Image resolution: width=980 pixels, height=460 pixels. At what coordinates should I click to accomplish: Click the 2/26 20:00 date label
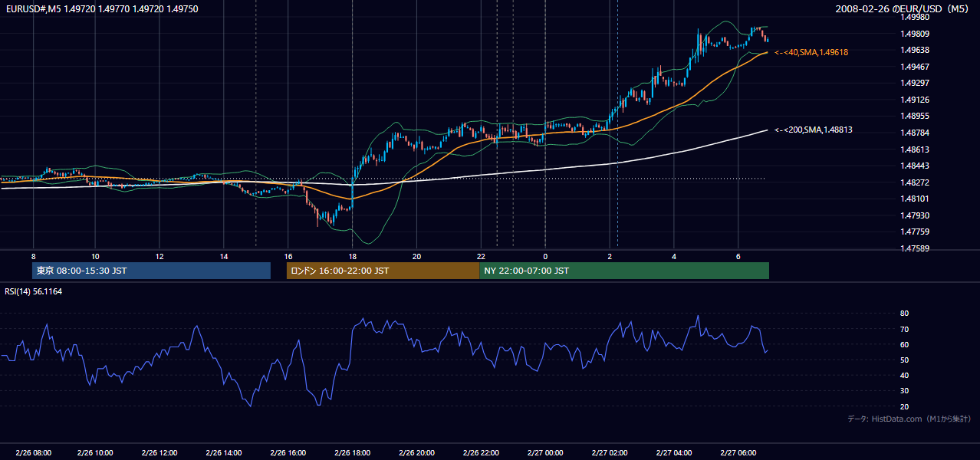pyautogui.click(x=418, y=453)
